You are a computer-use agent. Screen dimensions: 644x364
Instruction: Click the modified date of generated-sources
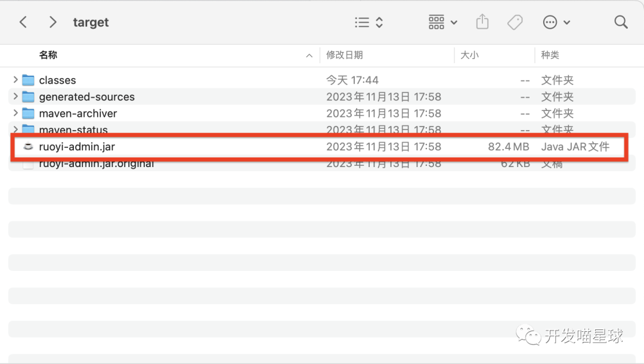coord(383,97)
